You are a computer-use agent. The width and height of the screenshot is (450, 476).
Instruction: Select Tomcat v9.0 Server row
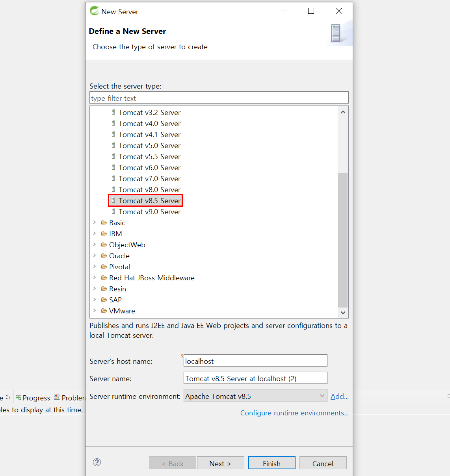145,211
